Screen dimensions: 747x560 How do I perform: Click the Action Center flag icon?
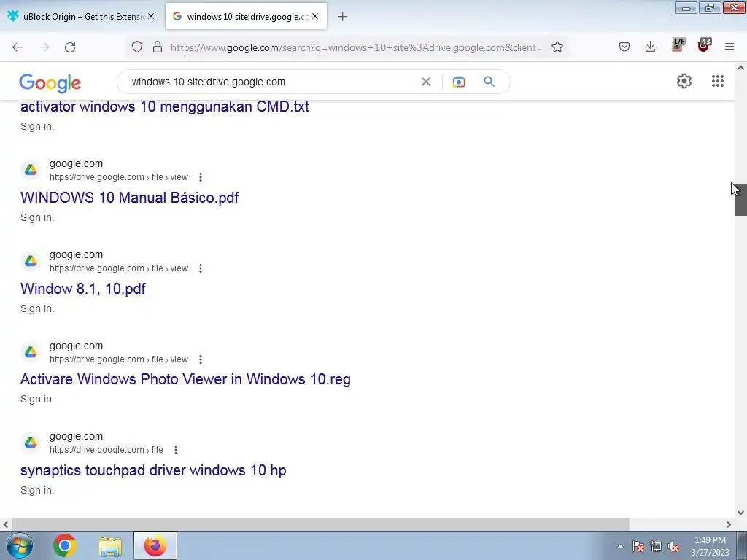point(638,546)
